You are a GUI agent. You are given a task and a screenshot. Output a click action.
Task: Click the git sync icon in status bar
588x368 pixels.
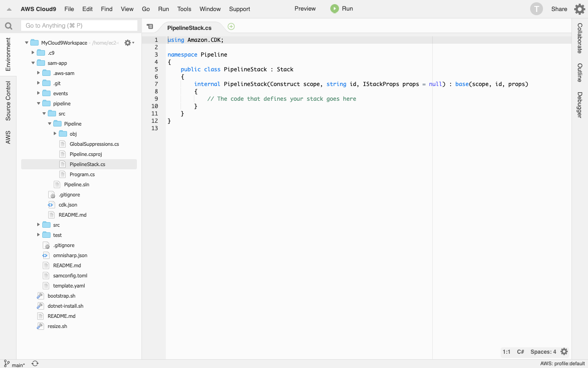[35, 364]
